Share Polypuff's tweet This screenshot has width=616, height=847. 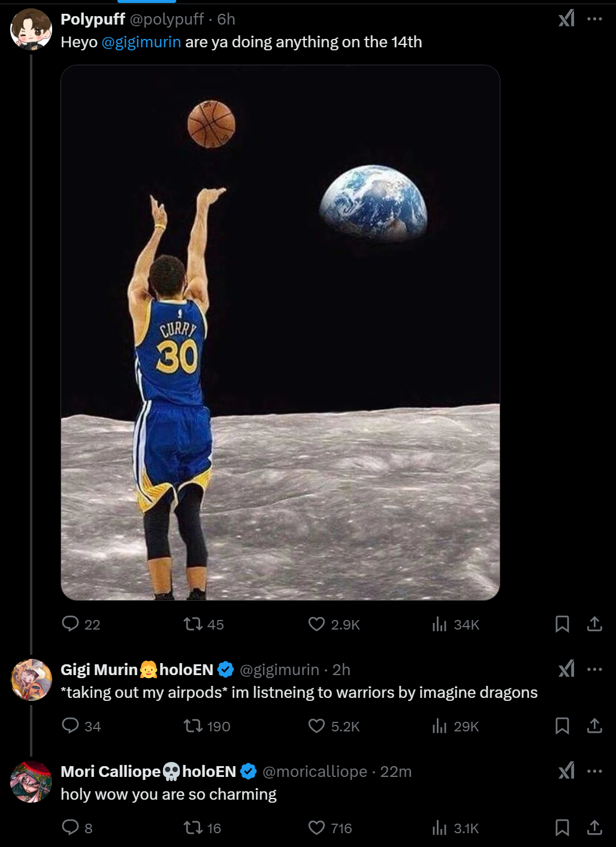pos(594,624)
